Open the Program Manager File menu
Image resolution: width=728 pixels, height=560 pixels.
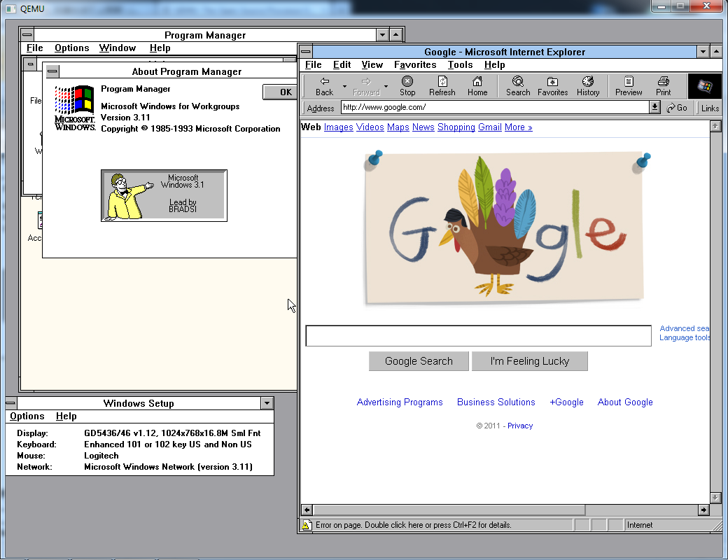34,48
